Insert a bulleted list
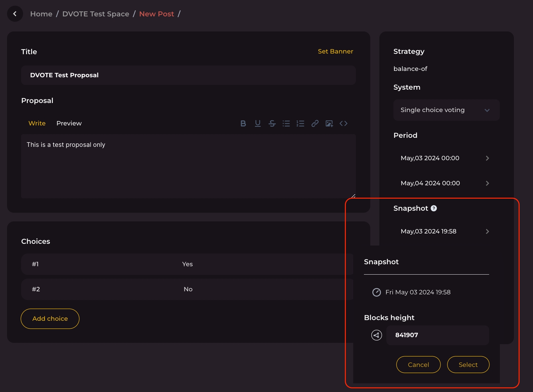The image size is (533, 392). [x=286, y=123]
